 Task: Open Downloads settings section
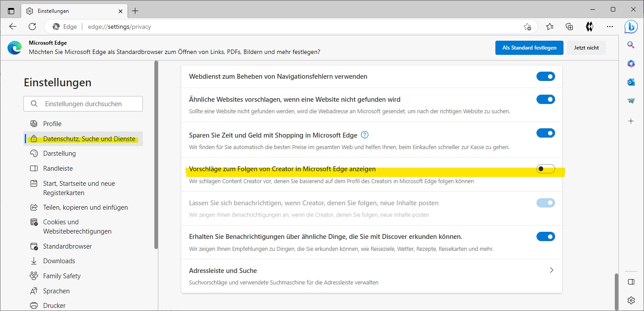(x=84, y=261)
